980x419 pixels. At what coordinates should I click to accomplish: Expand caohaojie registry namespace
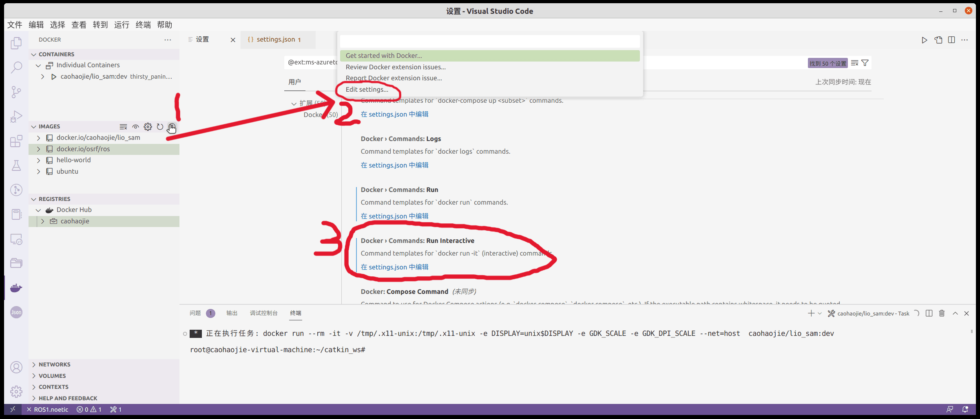click(x=42, y=221)
